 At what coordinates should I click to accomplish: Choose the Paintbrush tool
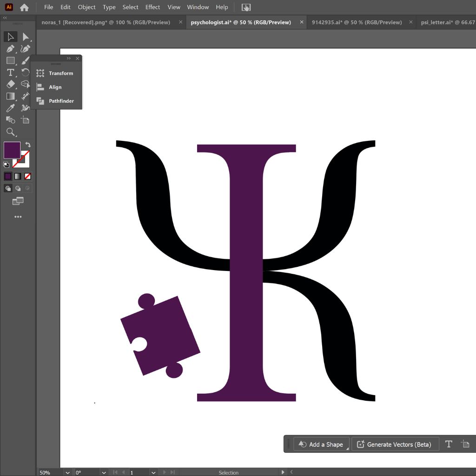[x=26, y=60]
